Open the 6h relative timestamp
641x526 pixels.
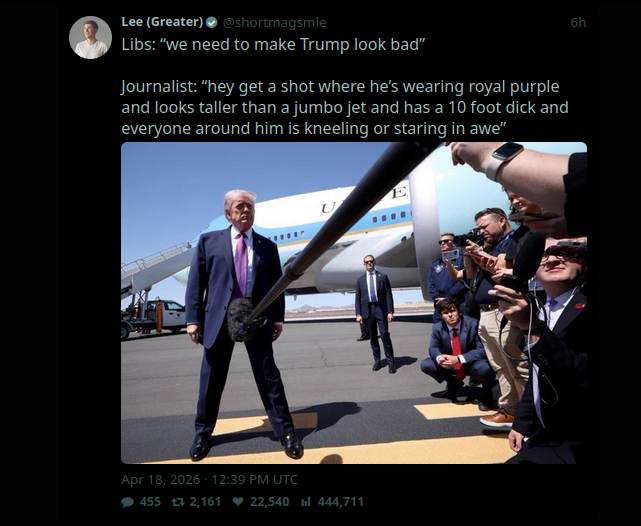tap(578, 22)
